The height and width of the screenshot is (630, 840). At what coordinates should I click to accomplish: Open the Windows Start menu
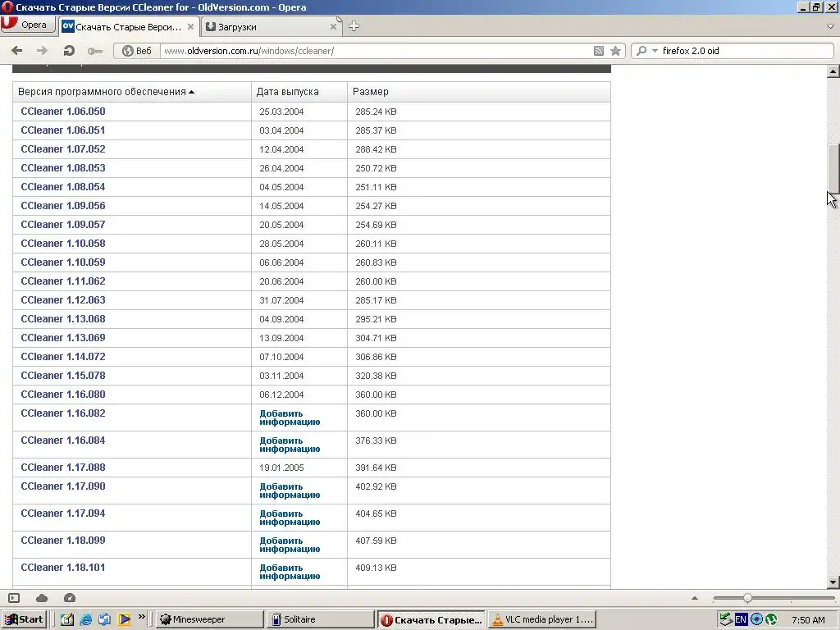[x=24, y=619]
